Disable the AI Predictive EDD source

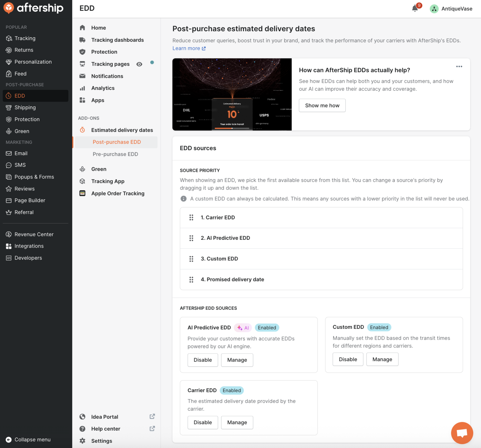[x=203, y=360]
